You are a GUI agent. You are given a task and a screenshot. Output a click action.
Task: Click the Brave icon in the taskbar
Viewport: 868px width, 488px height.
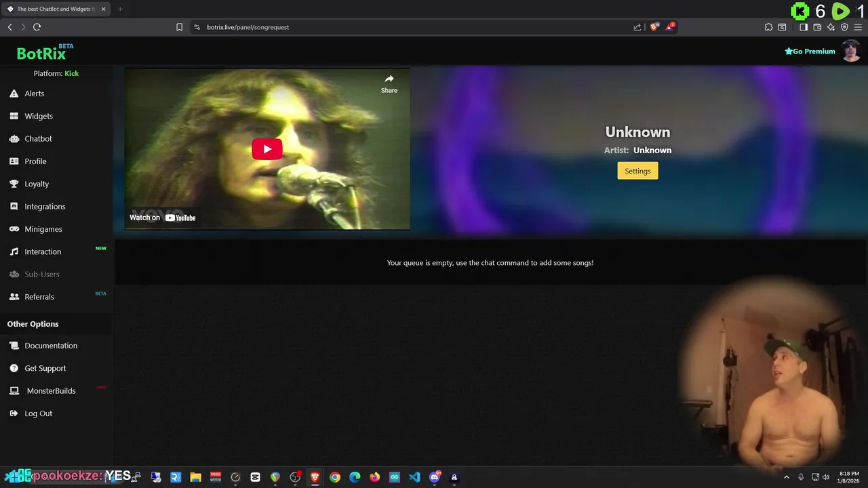(315, 477)
